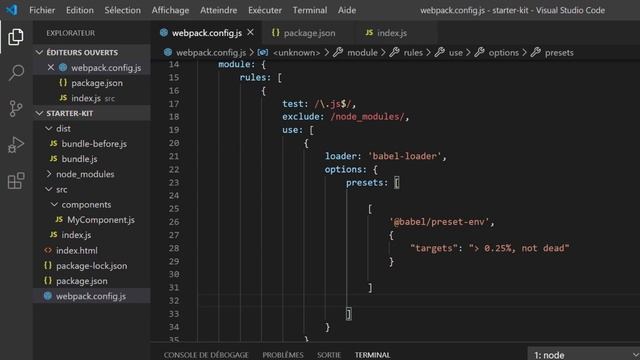Click wrench icon before rules breadcrumb

coord(394,52)
